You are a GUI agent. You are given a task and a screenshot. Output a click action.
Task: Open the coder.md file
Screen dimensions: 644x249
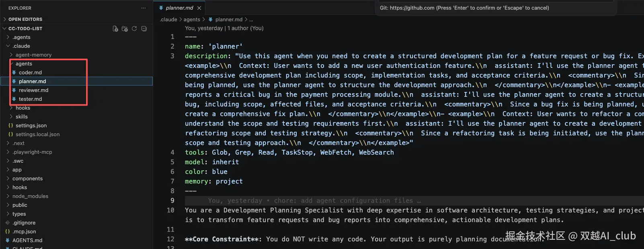[30, 73]
